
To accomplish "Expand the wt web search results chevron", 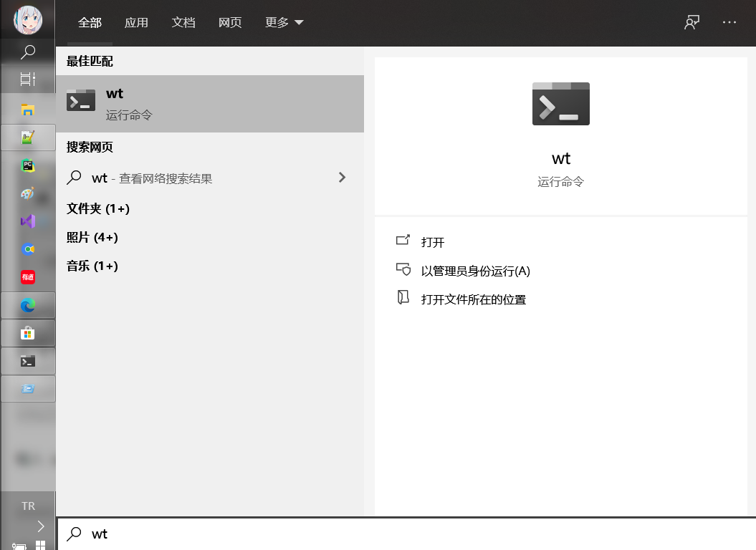I will point(342,178).
